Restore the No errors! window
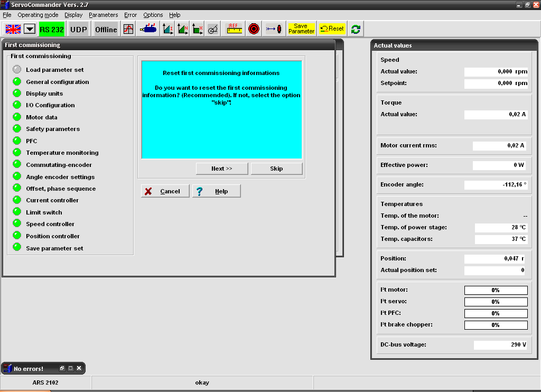Image resolution: width=541 pixels, height=392 pixels. point(62,368)
